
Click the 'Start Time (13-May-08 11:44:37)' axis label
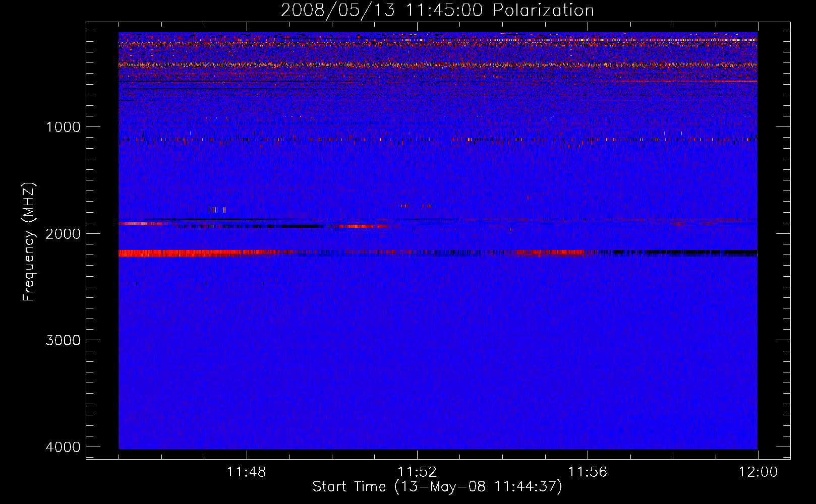click(x=437, y=487)
